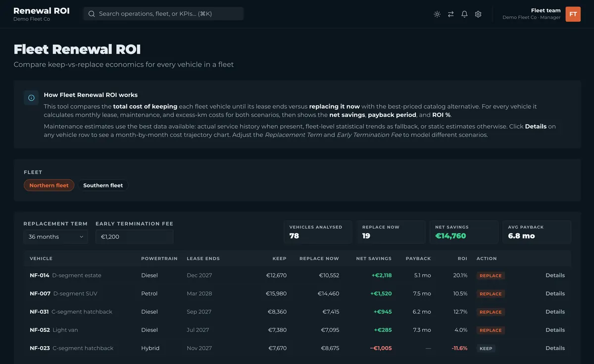Toggle the light theme sun icon

point(437,14)
